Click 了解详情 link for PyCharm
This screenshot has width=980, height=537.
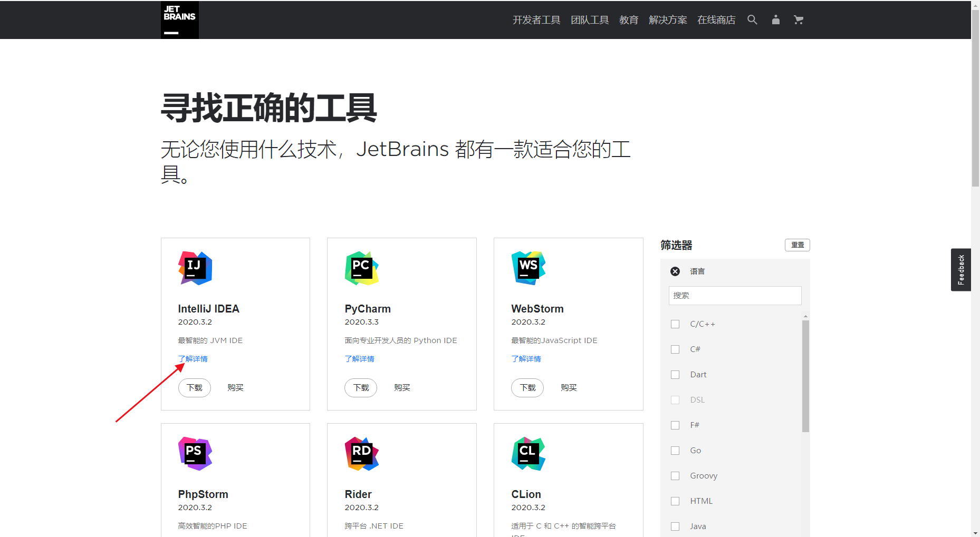click(360, 359)
